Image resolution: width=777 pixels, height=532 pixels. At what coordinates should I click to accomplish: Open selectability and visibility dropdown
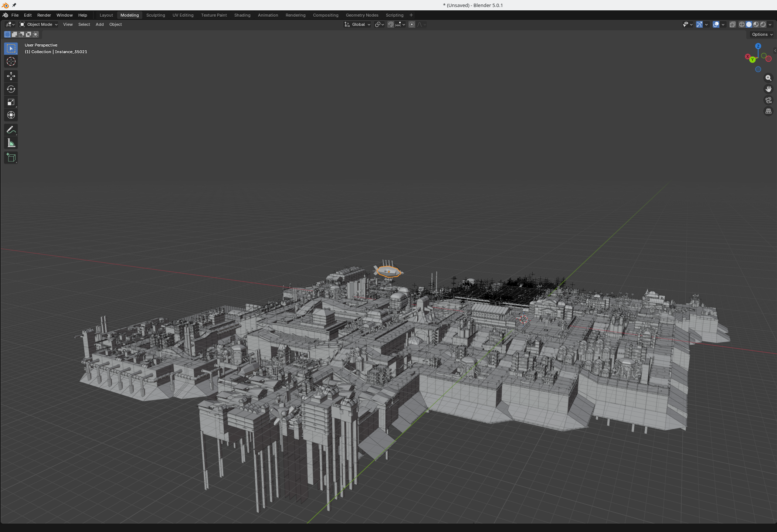click(x=688, y=24)
